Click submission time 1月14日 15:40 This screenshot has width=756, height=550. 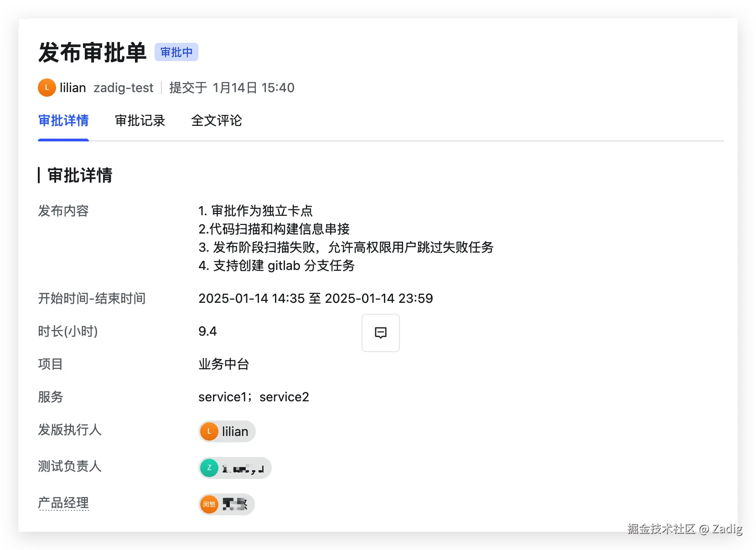(x=254, y=88)
